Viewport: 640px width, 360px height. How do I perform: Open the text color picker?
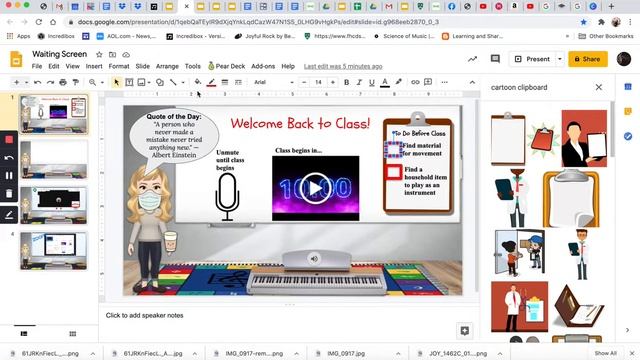tap(384, 82)
